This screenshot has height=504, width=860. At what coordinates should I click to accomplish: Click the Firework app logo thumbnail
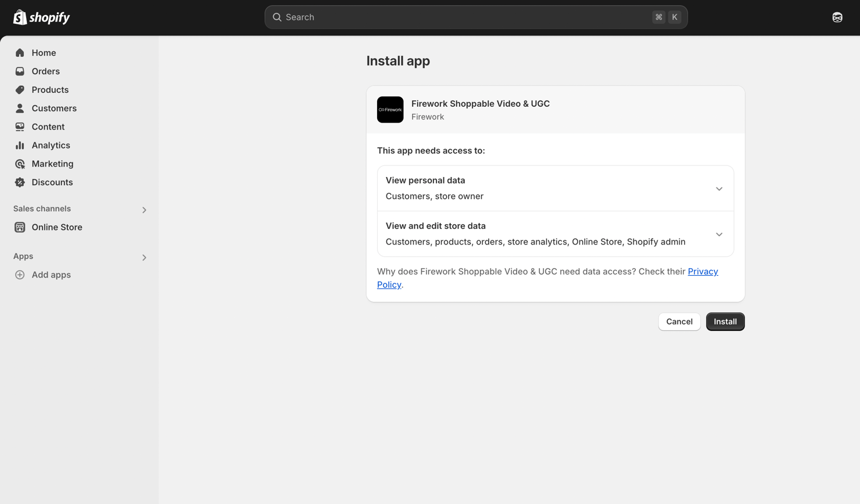pos(390,110)
